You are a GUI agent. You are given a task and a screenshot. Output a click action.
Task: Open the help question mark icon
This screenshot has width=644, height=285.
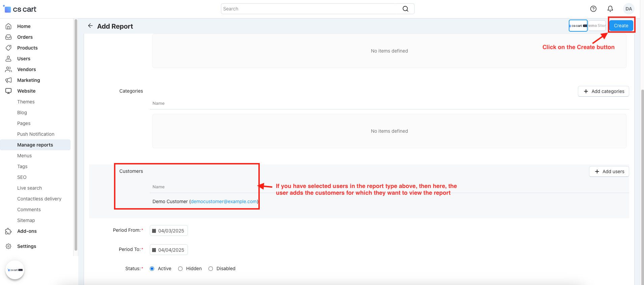click(x=593, y=9)
